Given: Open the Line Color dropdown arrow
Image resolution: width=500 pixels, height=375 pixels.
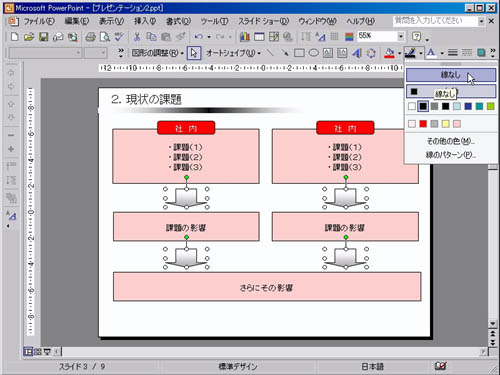Looking at the screenshot, I should tap(421, 53).
